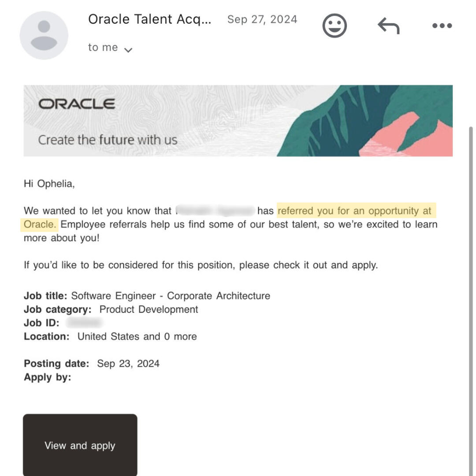This screenshot has width=476, height=476.
Task: Click the Software Engineer - Corporate Architecture title
Action: (171, 296)
